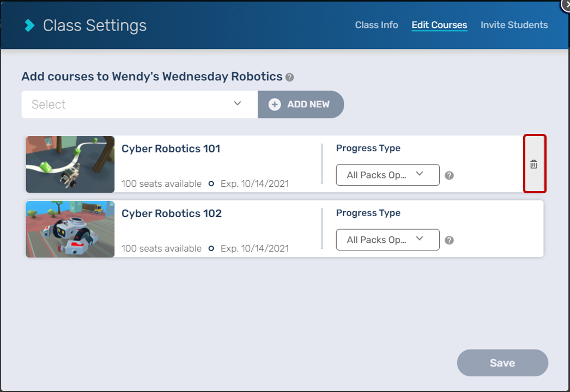The width and height of the screenshot is (570, 392).
Task: Click the teal chevron logo beside Class Settings
Action: [x=29, y=25]
